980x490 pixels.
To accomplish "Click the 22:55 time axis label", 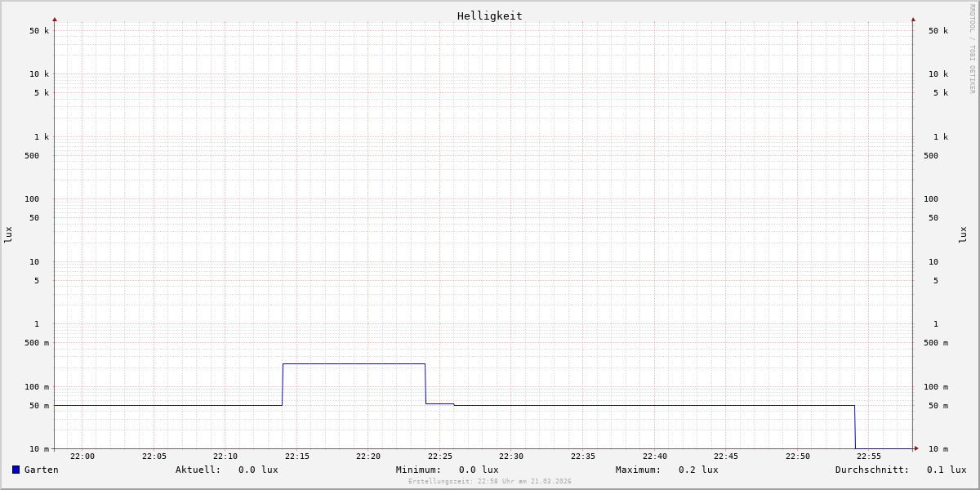I will click(x=869, y=457).
